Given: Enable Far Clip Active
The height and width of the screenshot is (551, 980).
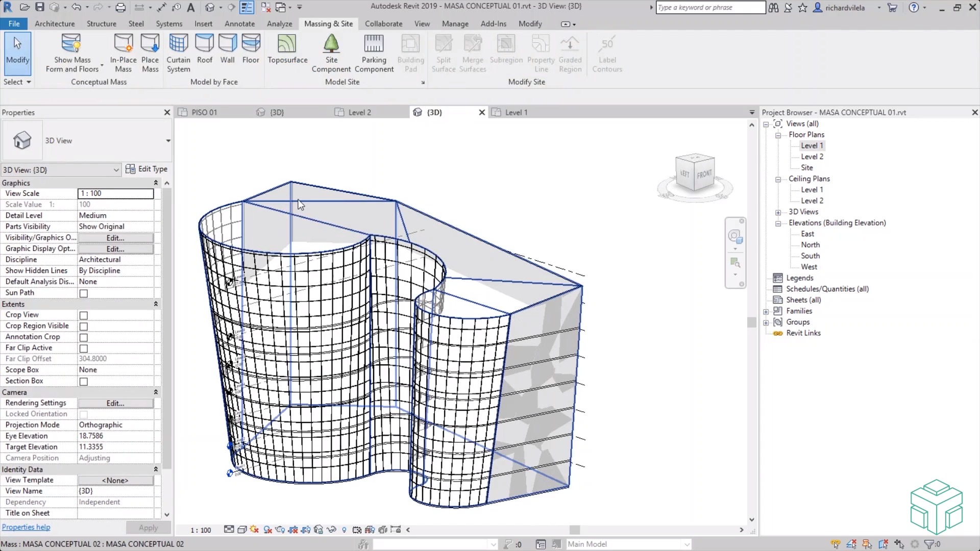Looking at the screenshot, I should (83, 348).
